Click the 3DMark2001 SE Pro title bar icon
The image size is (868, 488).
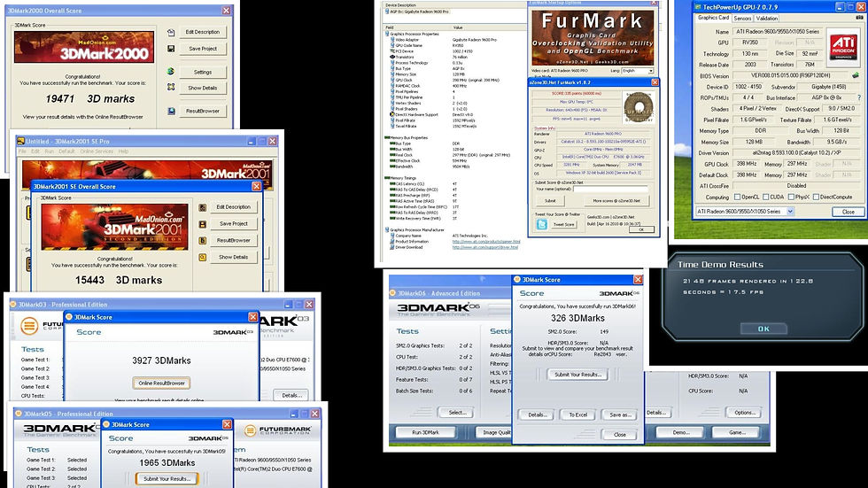pyautogui.click(x=20, y=141)
